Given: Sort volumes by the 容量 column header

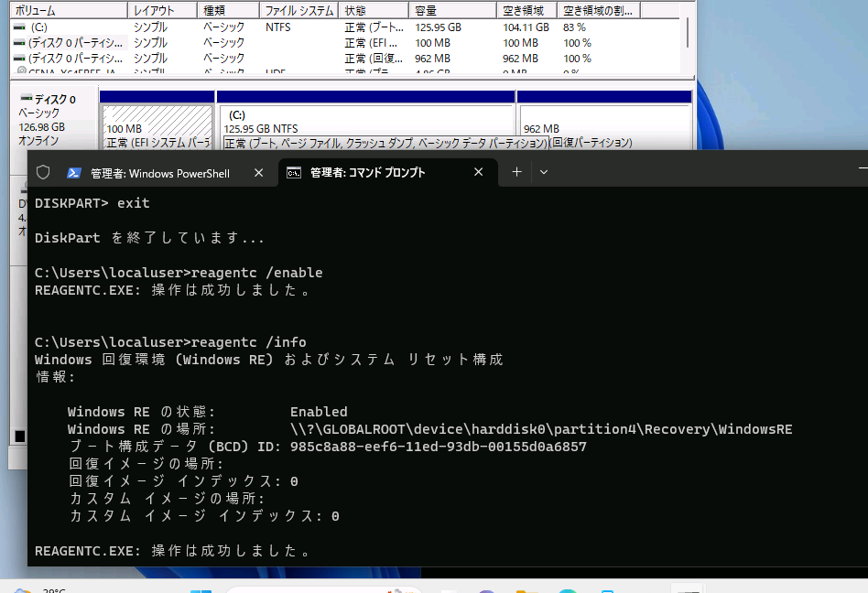Looking at the screenshot, I should click(450, 9).
